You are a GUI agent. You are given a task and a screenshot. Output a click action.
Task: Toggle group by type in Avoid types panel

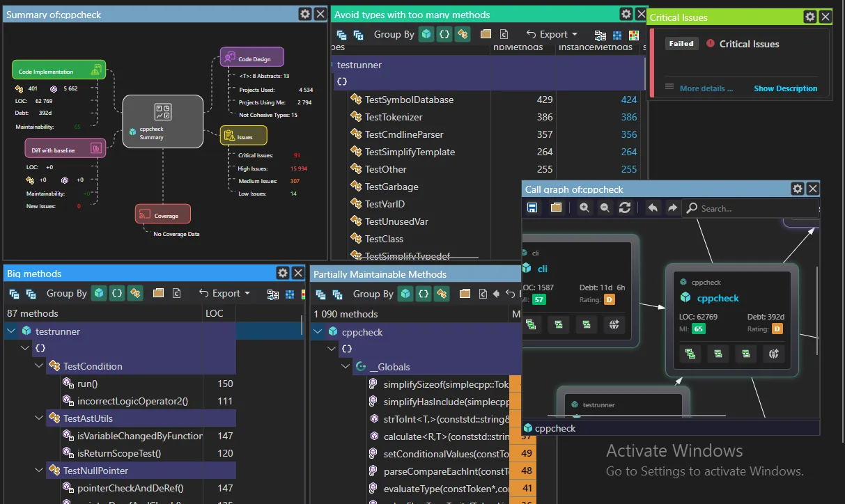point(462,34)
